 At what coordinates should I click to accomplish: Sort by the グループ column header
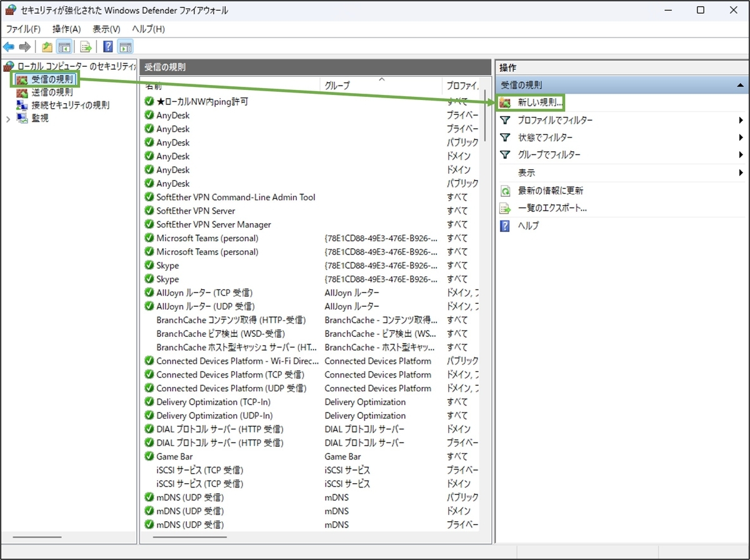tap(381, 85)
